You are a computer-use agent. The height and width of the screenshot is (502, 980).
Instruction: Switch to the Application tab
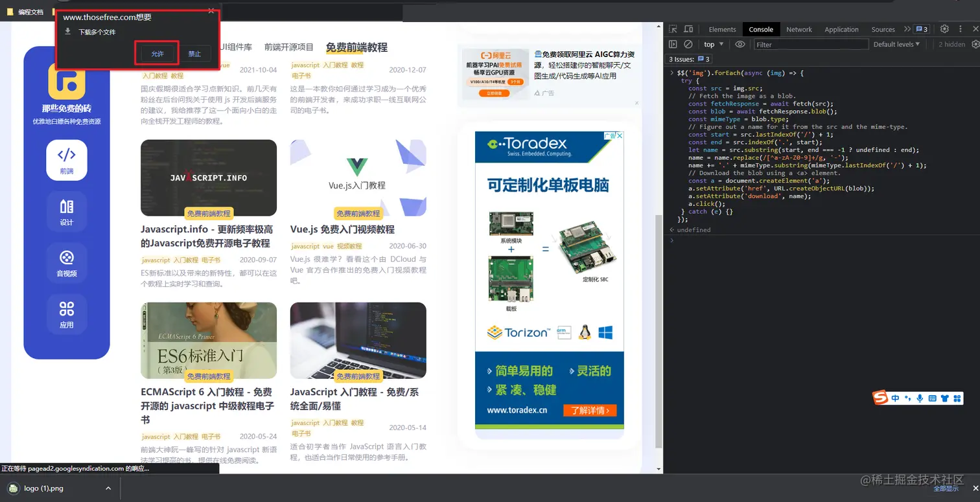pyautogui.click(x=841, y=29)
